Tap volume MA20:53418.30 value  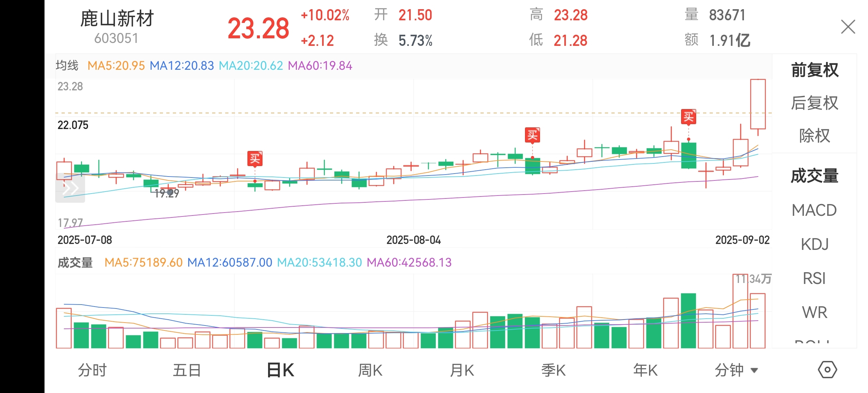click(x=319, y=263)
